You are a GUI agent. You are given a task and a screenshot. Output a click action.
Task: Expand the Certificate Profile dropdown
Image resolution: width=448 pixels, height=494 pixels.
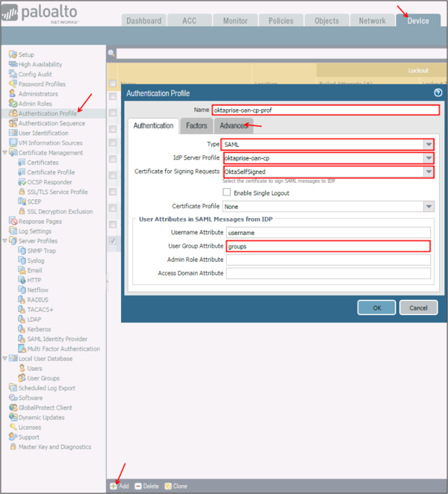pyautogui.click(x=428, y=206)
